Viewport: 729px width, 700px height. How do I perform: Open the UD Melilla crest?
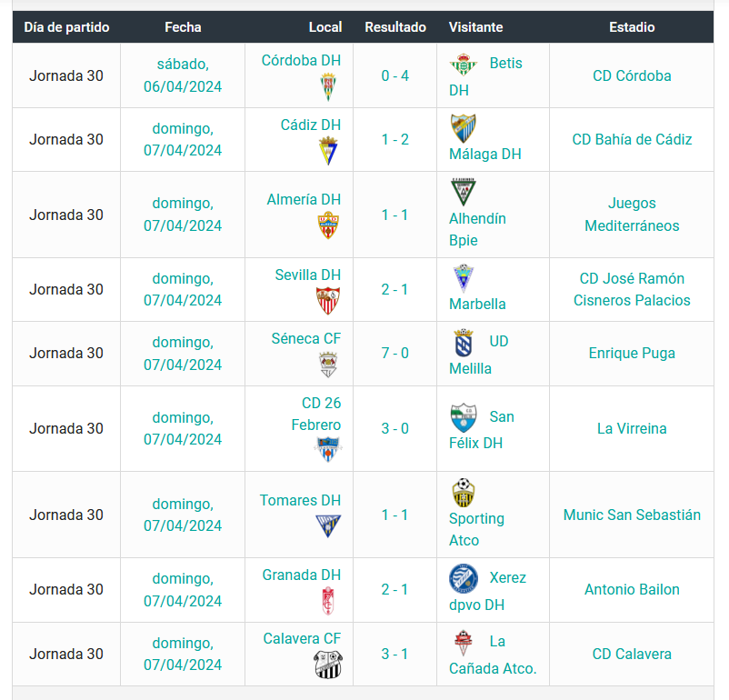click(x=463, y=343)
